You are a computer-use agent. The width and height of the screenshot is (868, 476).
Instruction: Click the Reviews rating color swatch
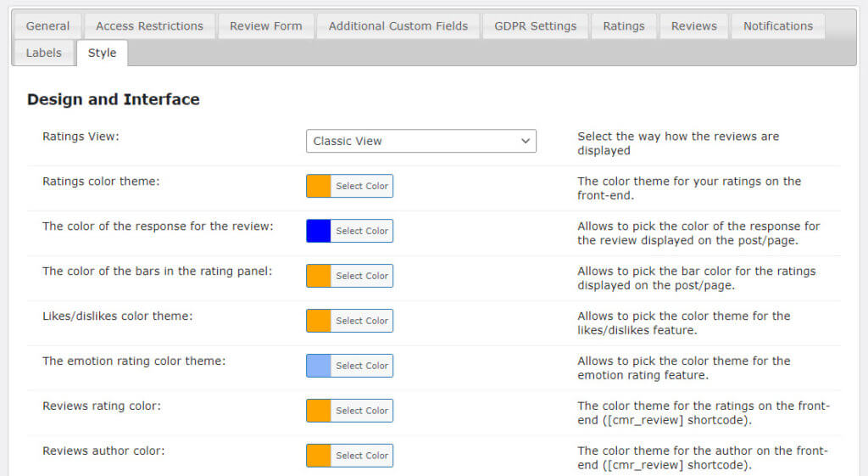(x=319, y=411)
